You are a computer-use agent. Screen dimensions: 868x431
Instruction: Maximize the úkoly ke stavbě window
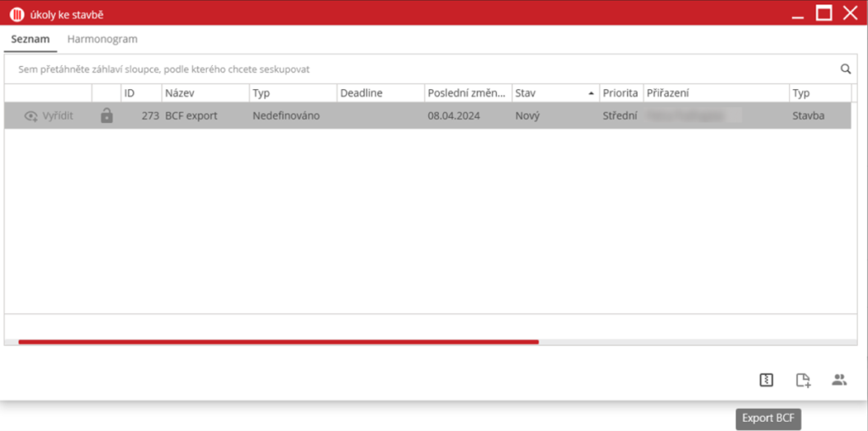(x=823, y=13)
